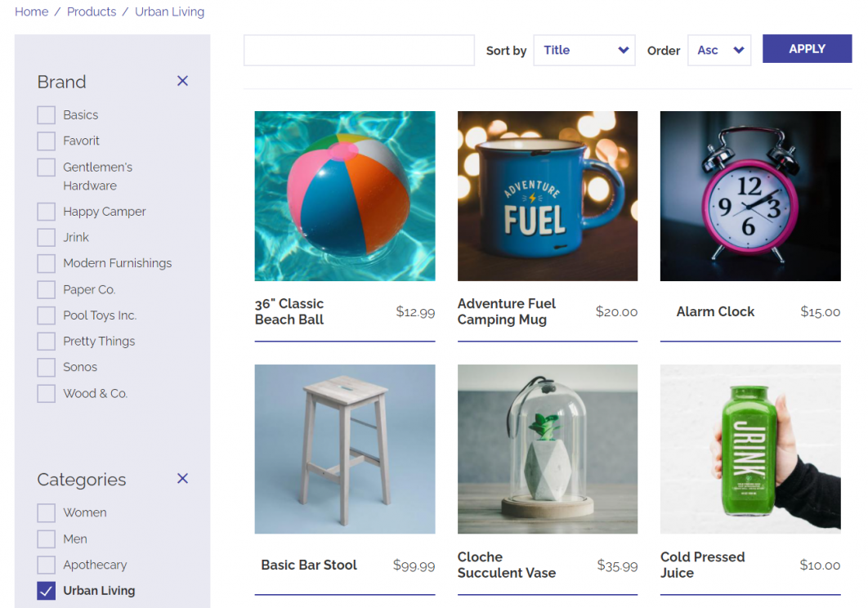Open the Products breadcrumb link
The image size is (868, 608).
tap(91, 11)
